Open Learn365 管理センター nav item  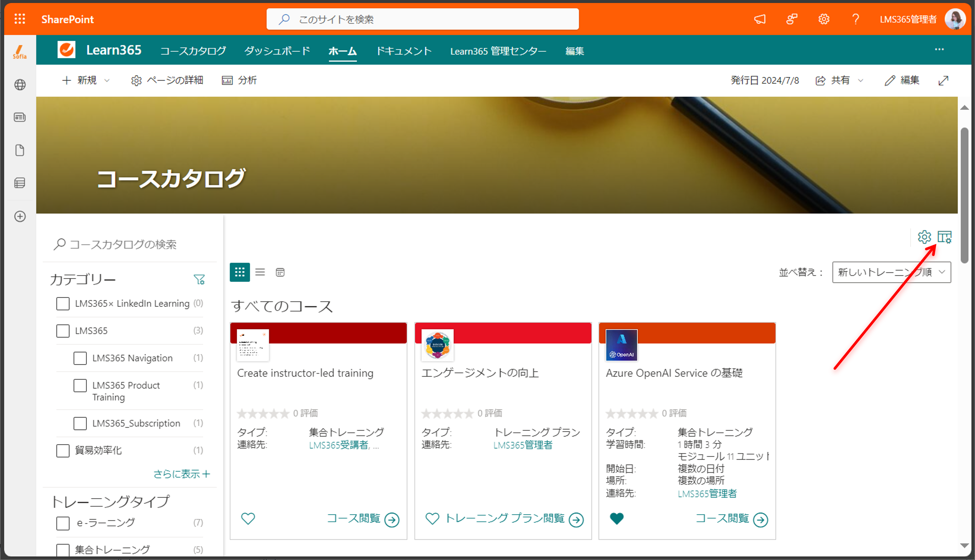(x=498, y=51)
